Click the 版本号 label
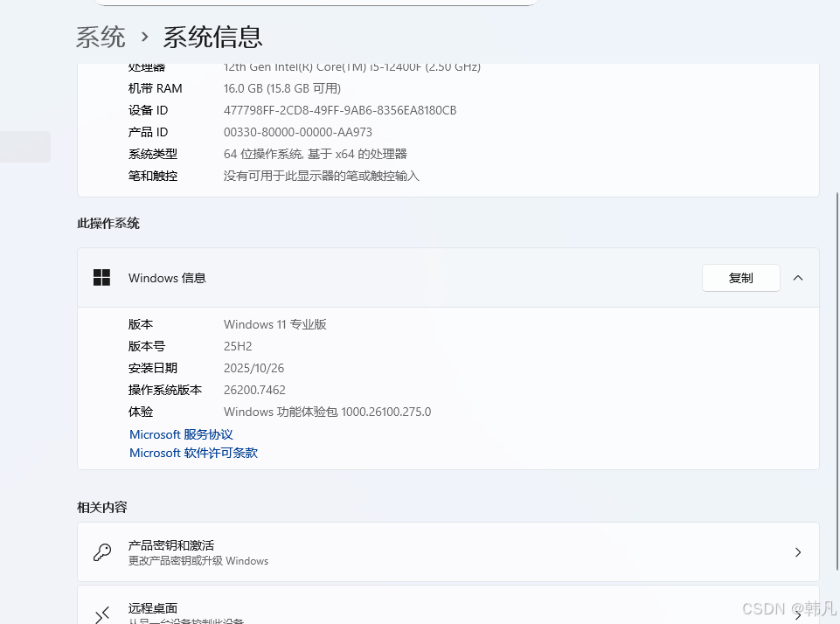This screenshot has width=840, height=624. [147, 347]
